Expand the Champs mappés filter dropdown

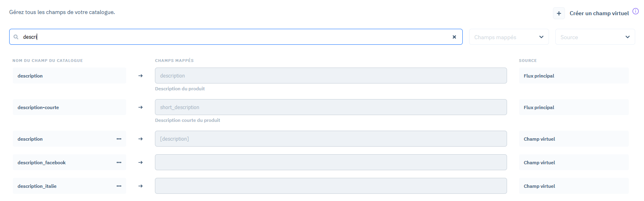[509, 37]
